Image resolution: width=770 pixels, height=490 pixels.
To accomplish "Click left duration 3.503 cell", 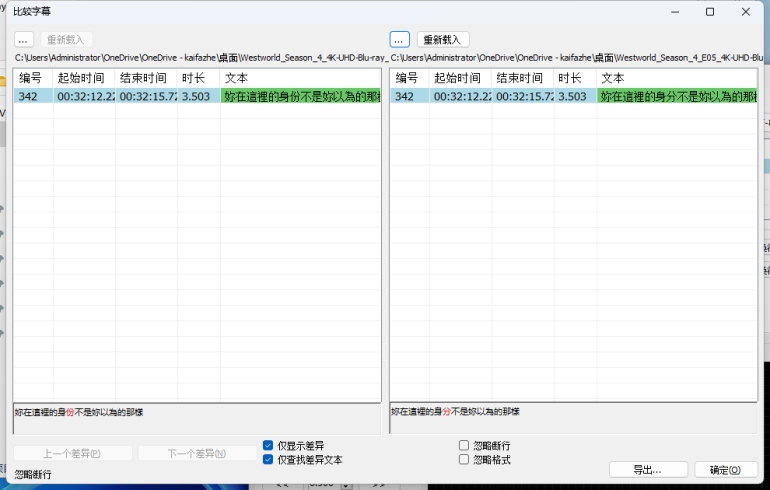I will (199, 96).
